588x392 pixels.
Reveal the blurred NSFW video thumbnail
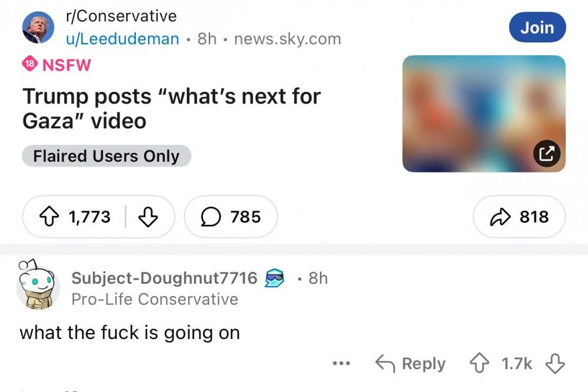(484, 114)
